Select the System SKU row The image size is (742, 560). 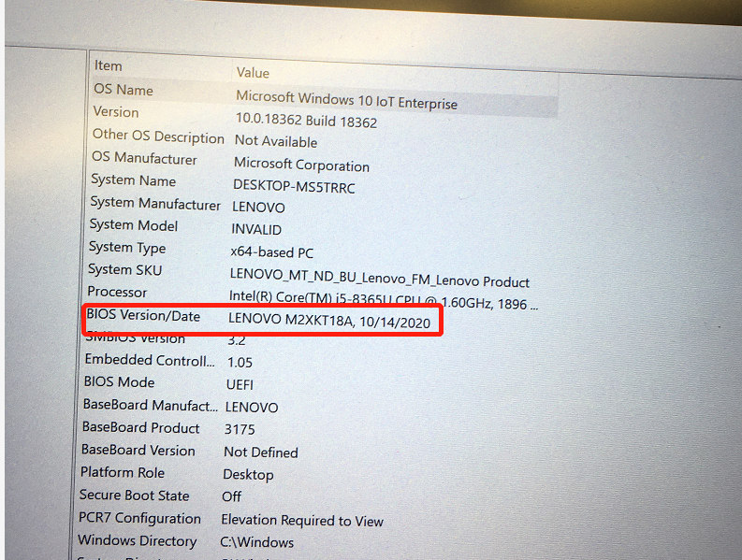click(x=124, y=269)
